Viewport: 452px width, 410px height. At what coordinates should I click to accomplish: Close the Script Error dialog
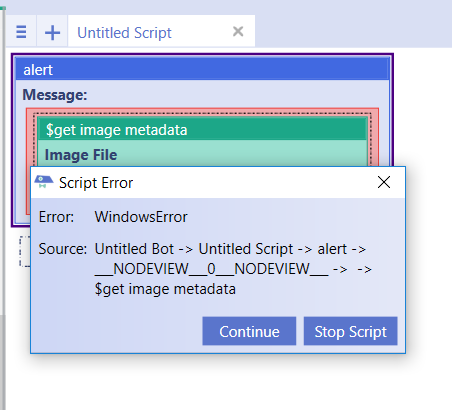(384, 182)
